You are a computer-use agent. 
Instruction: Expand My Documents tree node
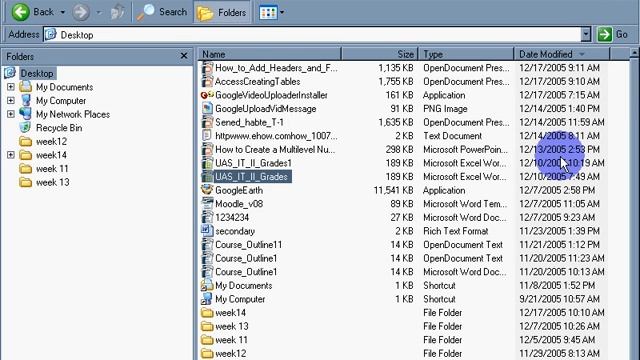[x=11, y=87]
